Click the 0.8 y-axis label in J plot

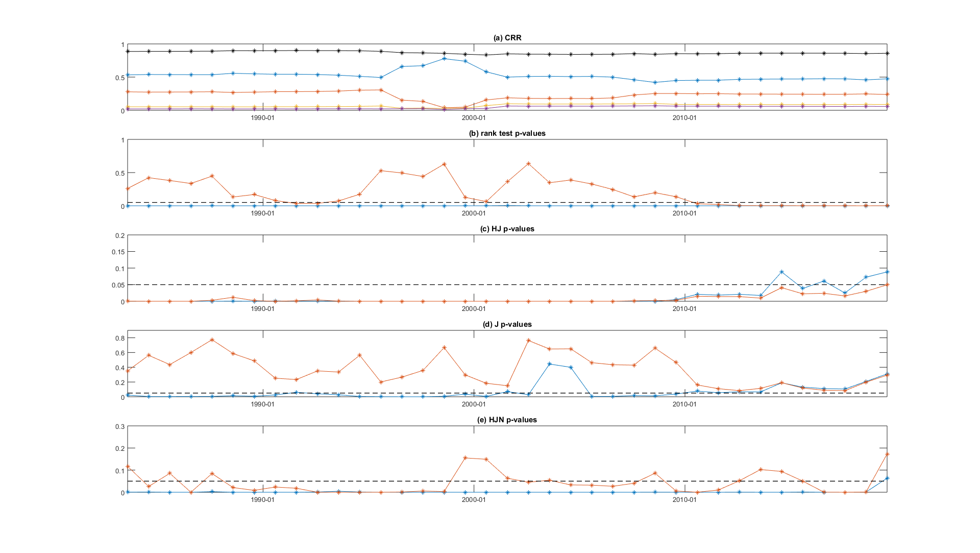coord(120,338)
